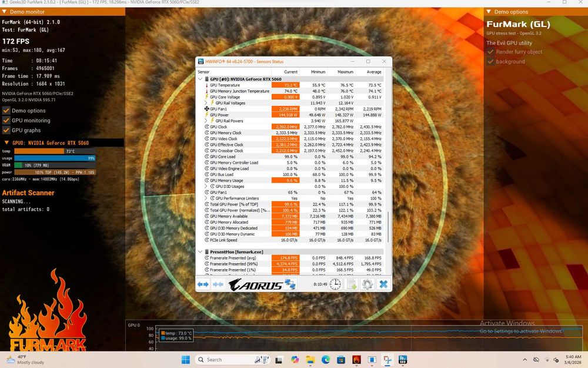Click the GPU Power lightning bolt icon
Screen dimensions: 588x368
coord(206,115)
